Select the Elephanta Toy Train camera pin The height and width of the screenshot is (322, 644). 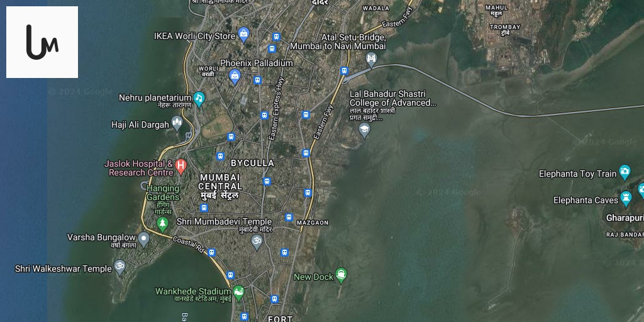625,172
